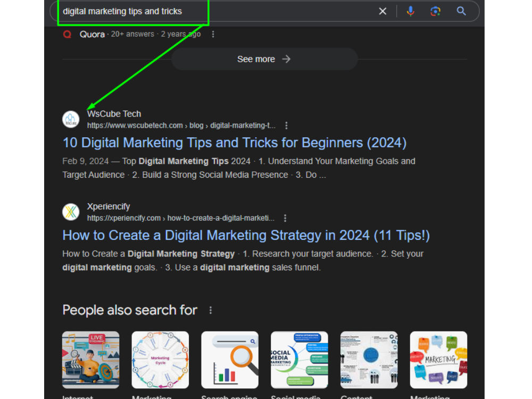Screen dimensions: 532x399
Task: Click the Quora '20+ answers' text
Action: point(132,34)
